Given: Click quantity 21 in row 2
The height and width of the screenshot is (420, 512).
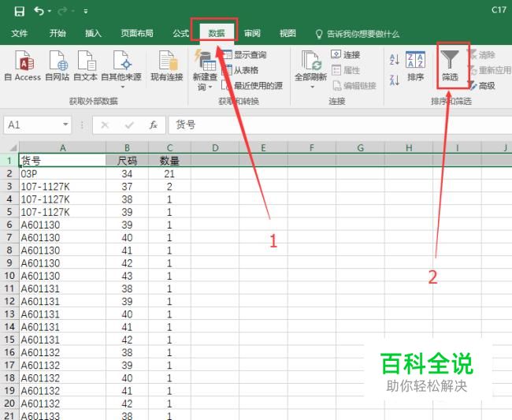Looking at the screenshot, I should click(169, 173).
